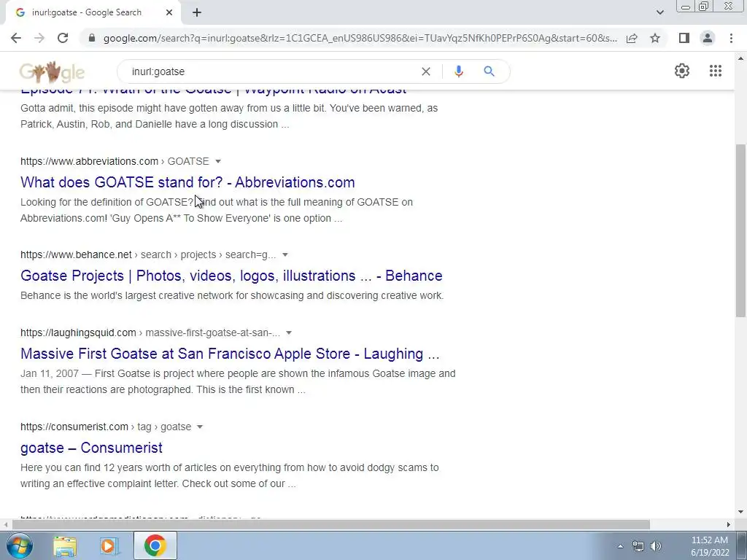Image resolution: width=747 pixels, height=560 pixels.
Task: View site information via padlock icon
Action: click(92, 38)
